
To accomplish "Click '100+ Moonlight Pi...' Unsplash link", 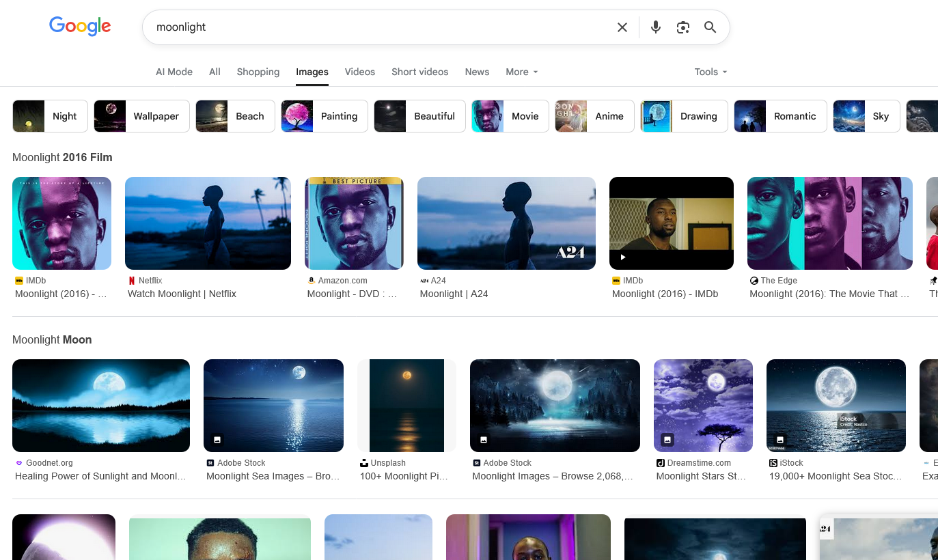I will click(404, 476).
